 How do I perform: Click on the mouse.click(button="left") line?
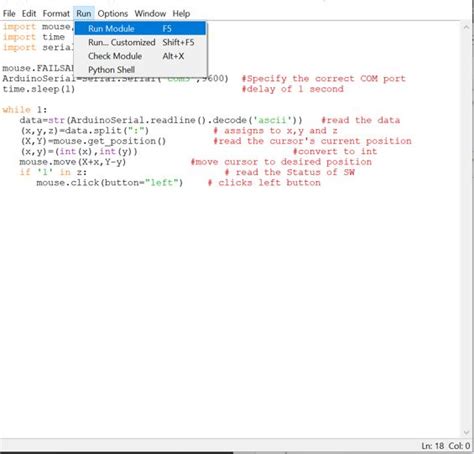tap(110, 183)
